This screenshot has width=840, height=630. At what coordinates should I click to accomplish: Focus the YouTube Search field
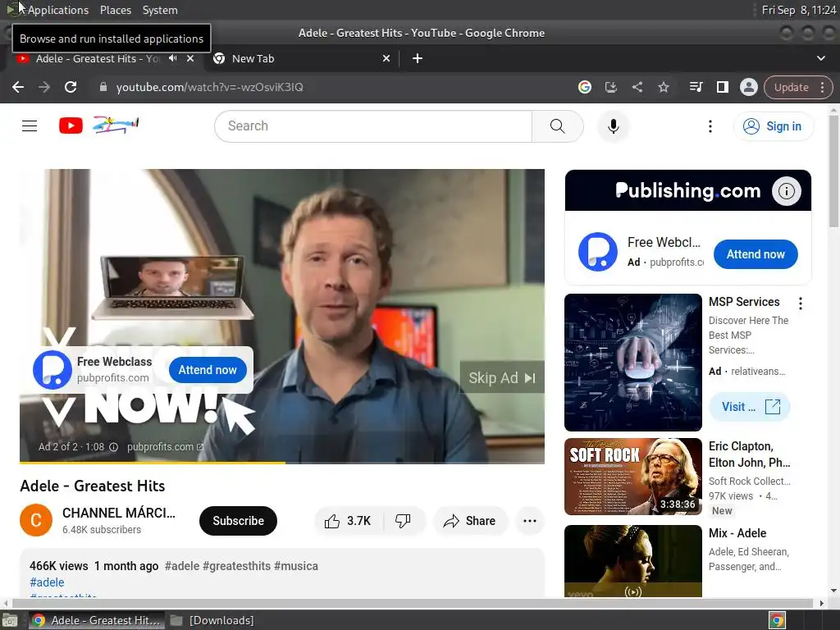coord(373,126)
